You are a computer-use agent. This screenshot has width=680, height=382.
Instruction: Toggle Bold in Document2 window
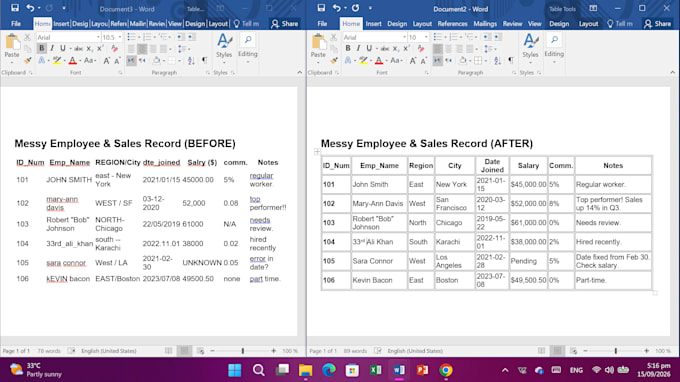tap(348, 49)
